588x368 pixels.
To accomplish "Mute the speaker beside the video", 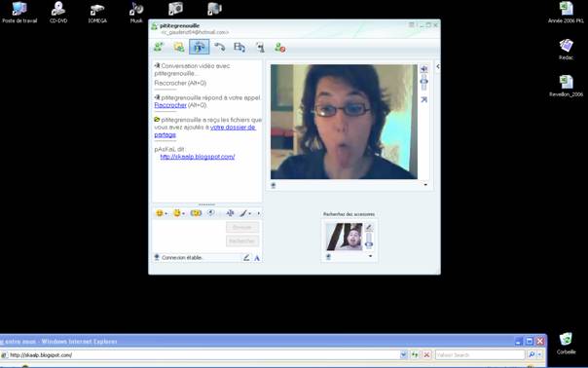I will pos(423,69).
